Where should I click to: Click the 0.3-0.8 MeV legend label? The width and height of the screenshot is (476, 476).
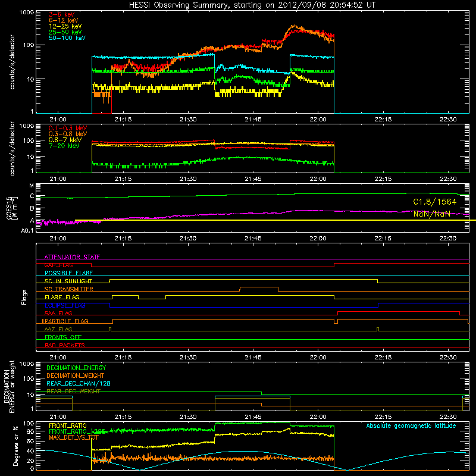68,134
